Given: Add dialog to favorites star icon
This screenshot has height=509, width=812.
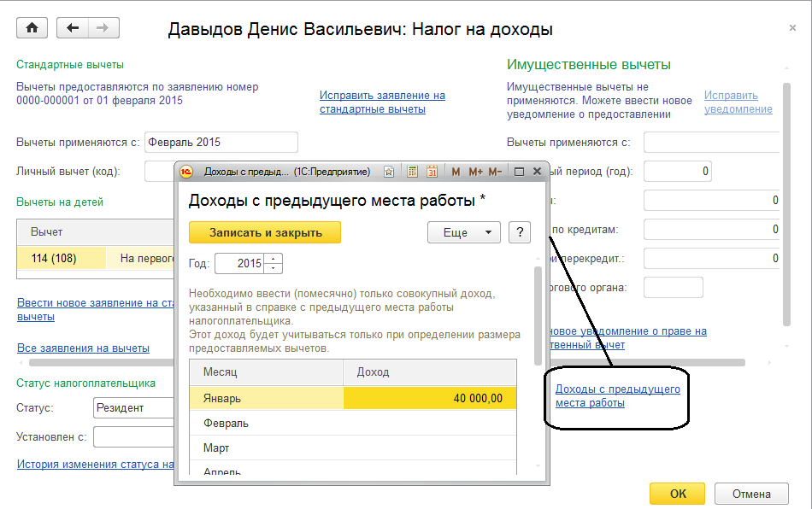Looking at the screenshot, I should click(389, 172).
